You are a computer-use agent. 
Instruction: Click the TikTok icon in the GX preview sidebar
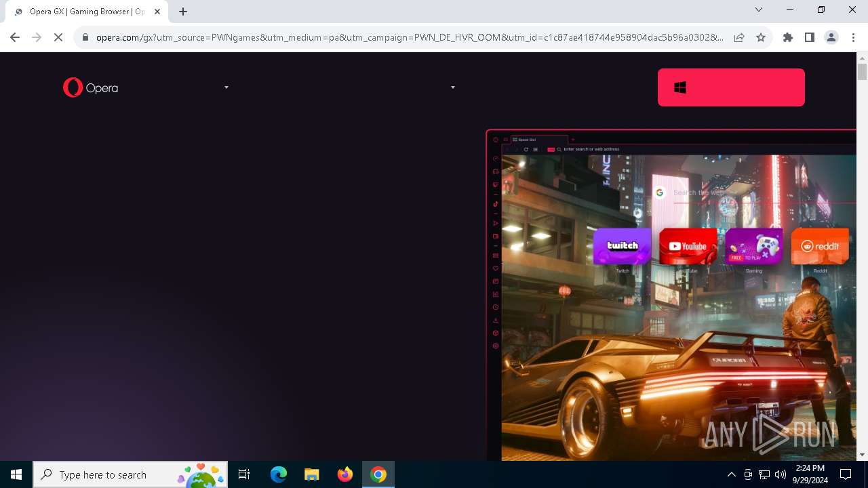(496, 203)
